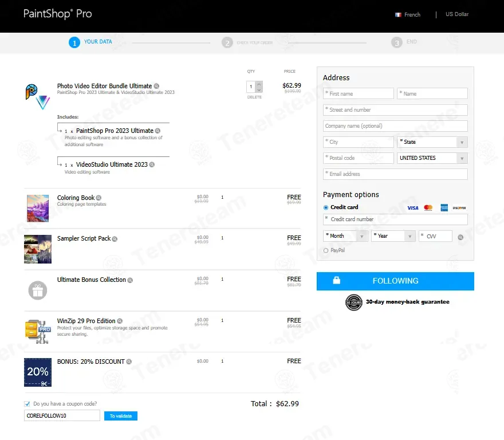Screen dimensions: 504x440
Task: Select Credit card payment option
Action: pyautogui.click(x=326, y=207)
